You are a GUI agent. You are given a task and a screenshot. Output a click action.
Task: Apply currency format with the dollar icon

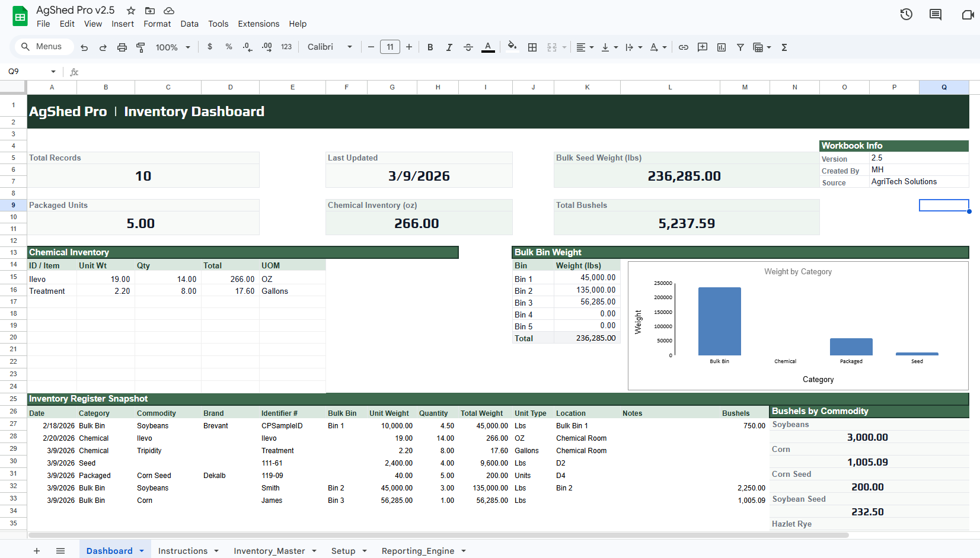click(x=210, y=47)
